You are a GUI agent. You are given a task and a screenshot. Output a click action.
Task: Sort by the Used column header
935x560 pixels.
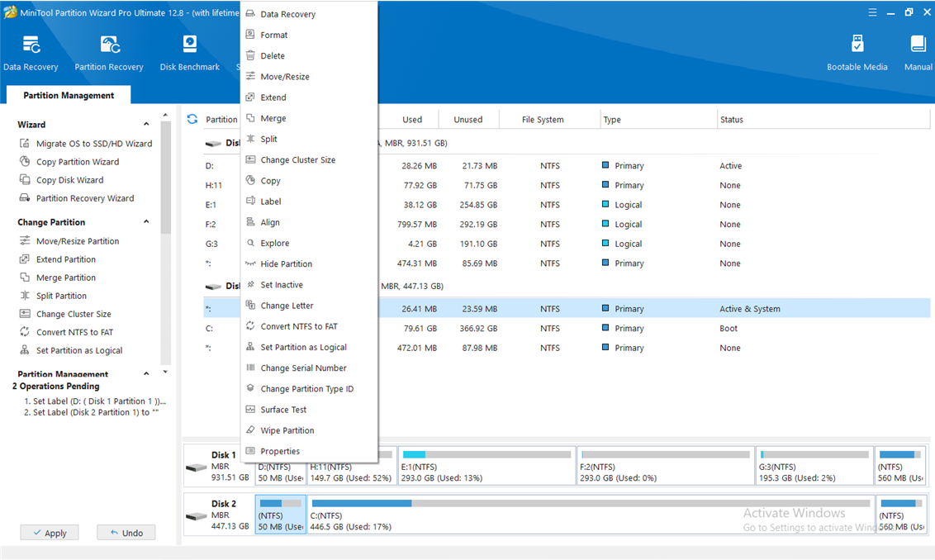[x=412, y=119]
